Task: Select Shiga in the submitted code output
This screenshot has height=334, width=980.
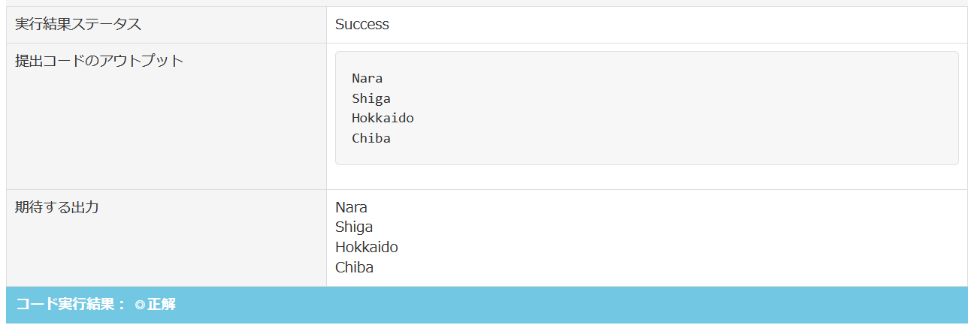Action: click(x=371, y=98)
